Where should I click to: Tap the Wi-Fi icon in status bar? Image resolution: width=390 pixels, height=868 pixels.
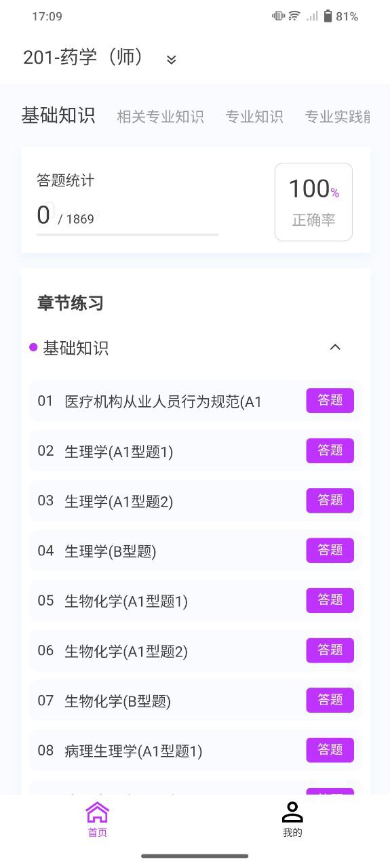(294, 16)
